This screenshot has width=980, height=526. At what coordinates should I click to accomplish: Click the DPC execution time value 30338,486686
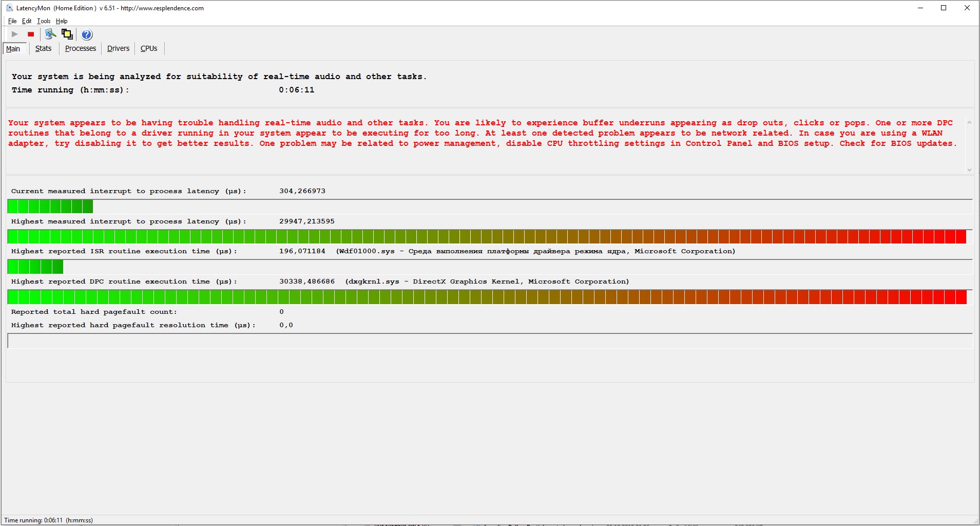[x=307, y=281]
